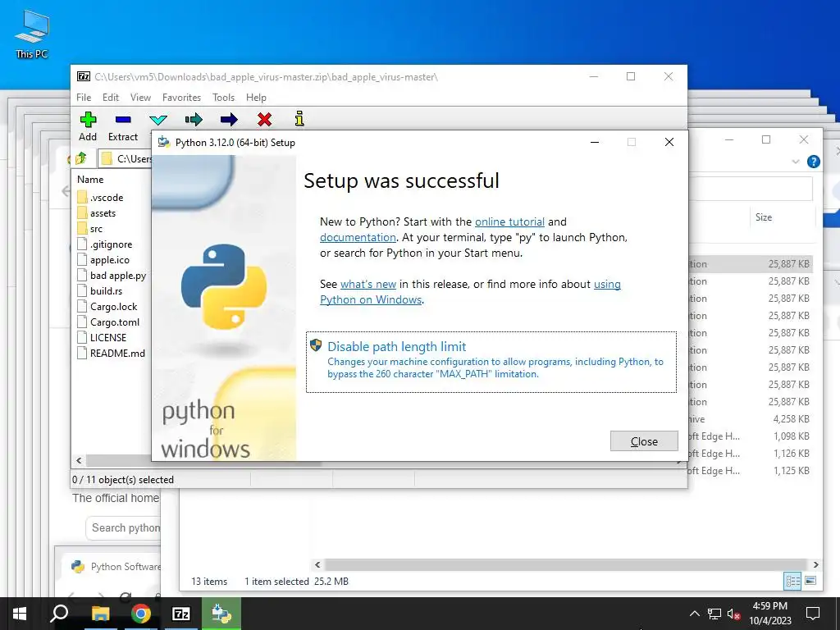Click the 7-Zip address path field
The image size is (840, 630).
pos(126,158)
